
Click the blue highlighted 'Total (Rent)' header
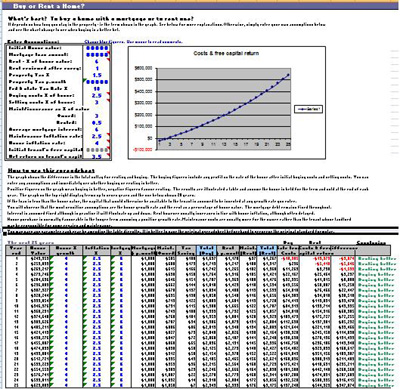pos(267,250)
